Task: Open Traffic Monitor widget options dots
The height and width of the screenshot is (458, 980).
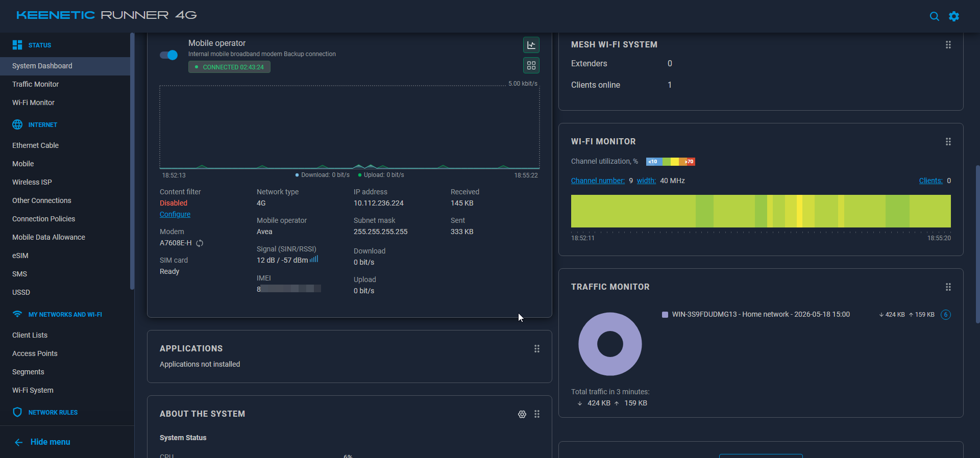Action: [948, 287]
